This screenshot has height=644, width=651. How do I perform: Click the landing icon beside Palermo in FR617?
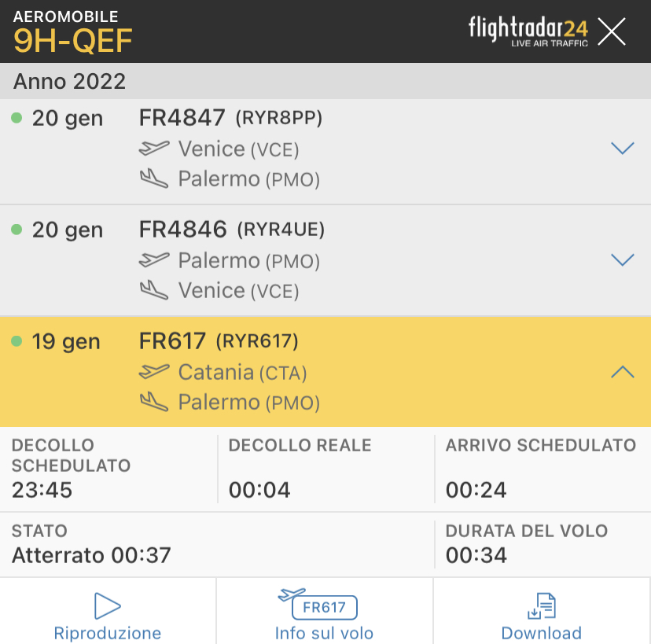point(154,402)
